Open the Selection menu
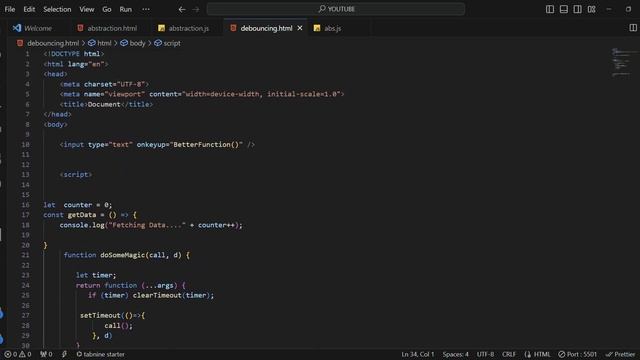 (x=57, y=9)
